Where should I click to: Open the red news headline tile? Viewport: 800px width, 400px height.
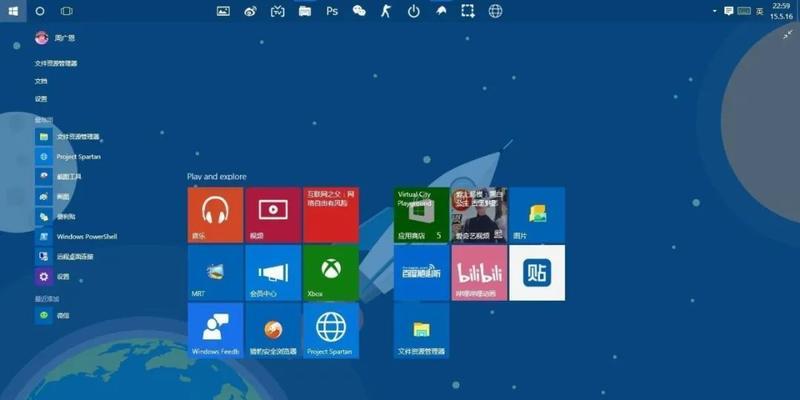tap(331, 215)
